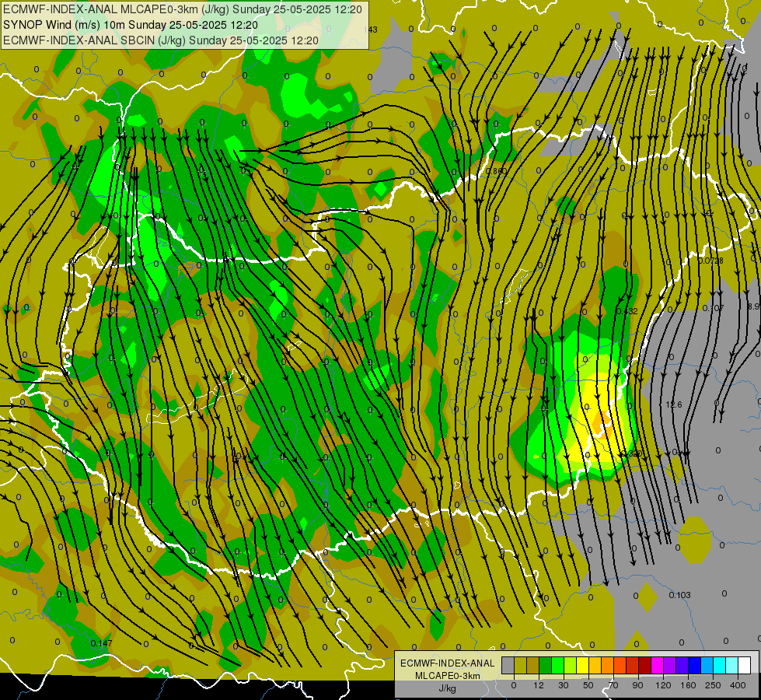Click the 0 tick label on the color scale

pos(514,685)
